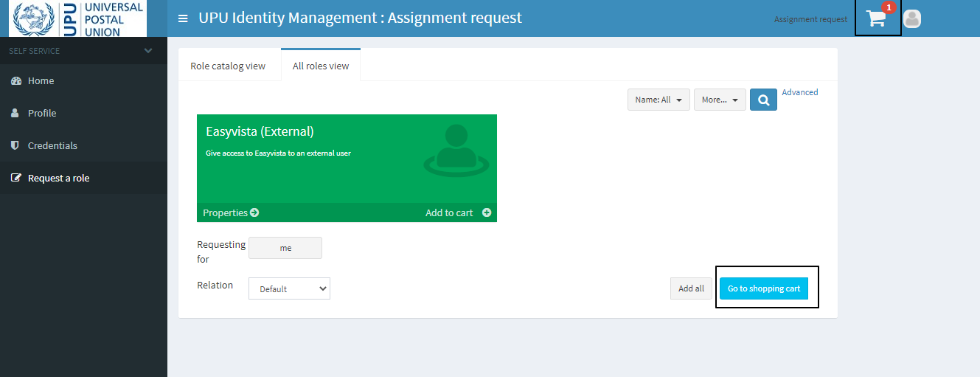Click Go to shopping cart button
980x377 pixels.
click(764, 288)
